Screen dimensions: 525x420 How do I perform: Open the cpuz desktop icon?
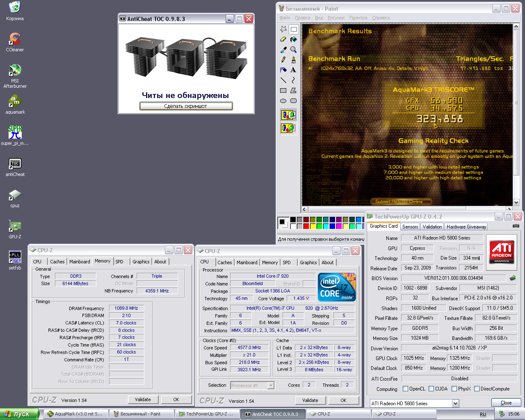15,199
